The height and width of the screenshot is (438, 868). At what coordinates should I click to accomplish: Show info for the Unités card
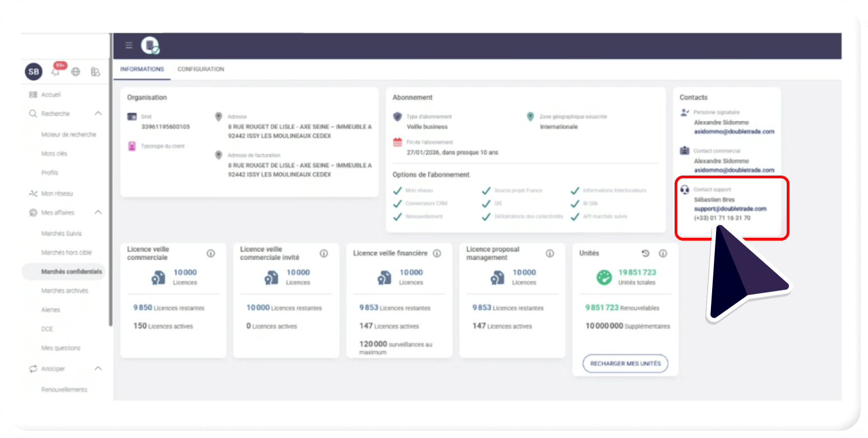[663, 253]
